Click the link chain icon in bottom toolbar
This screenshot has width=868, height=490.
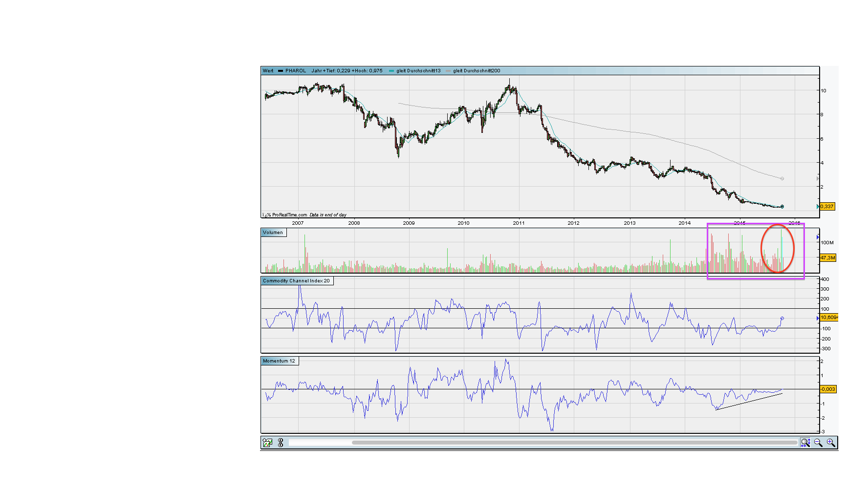tap(281, 443)
